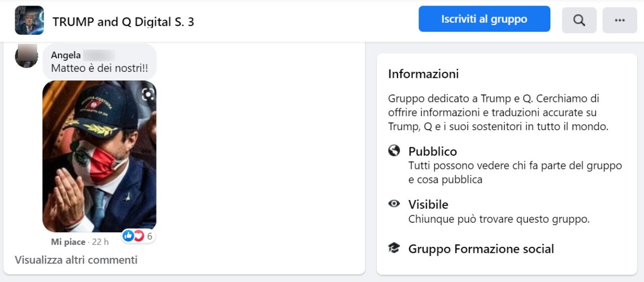Click the 22 h comment timestamp

100,242
